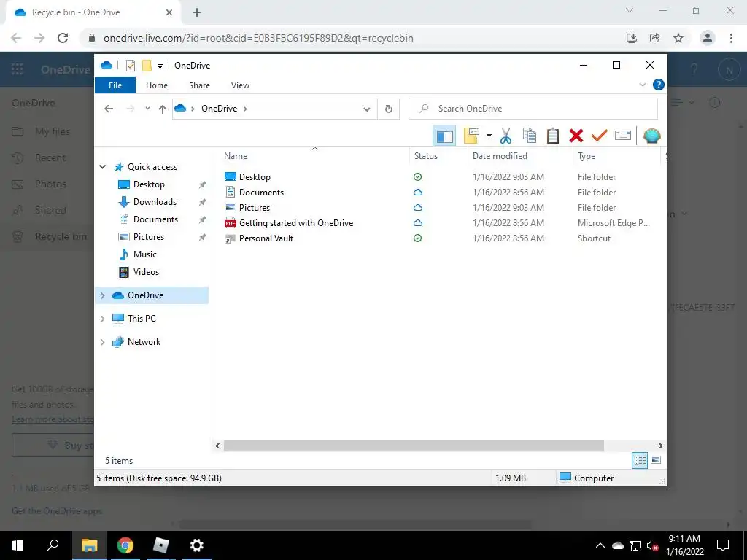Click the Explorer Help question icon
This screenshot has width=747, height=560.
pyautogui.click(x=659, y=85)
